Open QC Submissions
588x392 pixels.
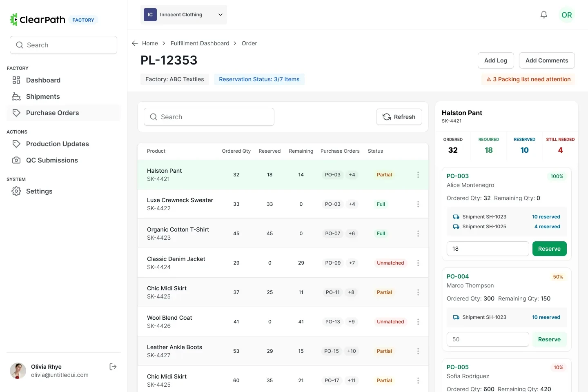(63, 160)
